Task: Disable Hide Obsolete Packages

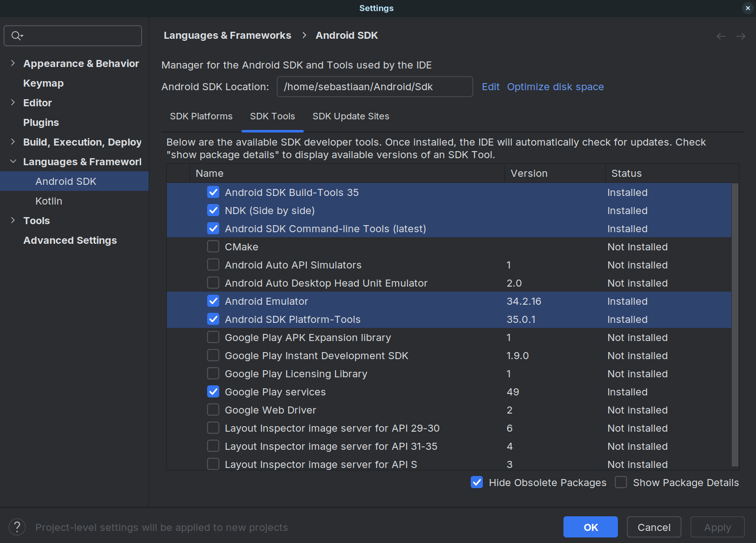Action: point(476,482)
